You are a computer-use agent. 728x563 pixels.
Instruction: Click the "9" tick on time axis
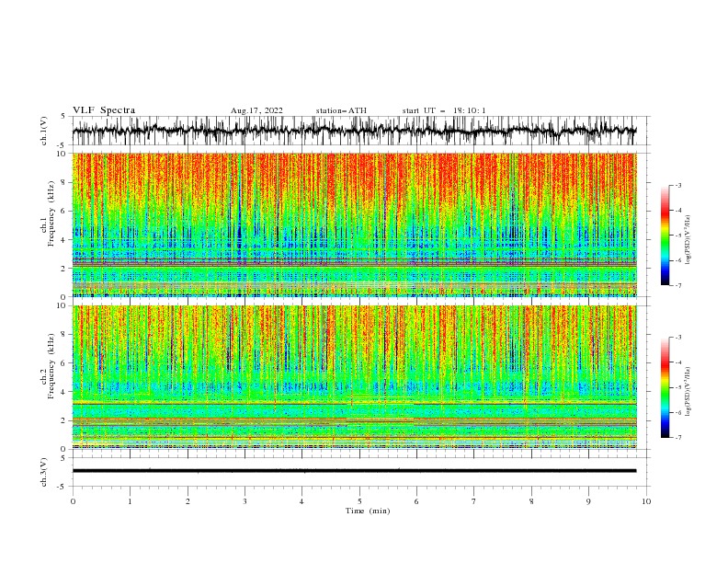[x=588, y=501]
